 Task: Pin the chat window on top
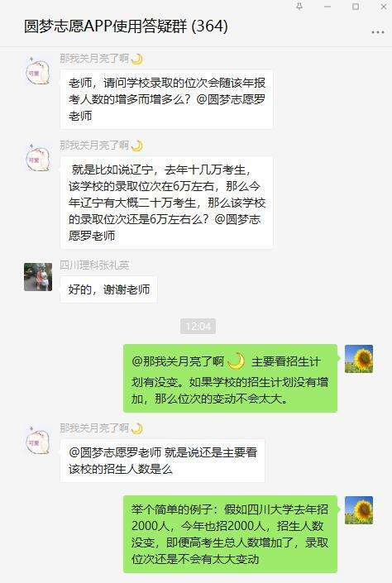[299, 7]
